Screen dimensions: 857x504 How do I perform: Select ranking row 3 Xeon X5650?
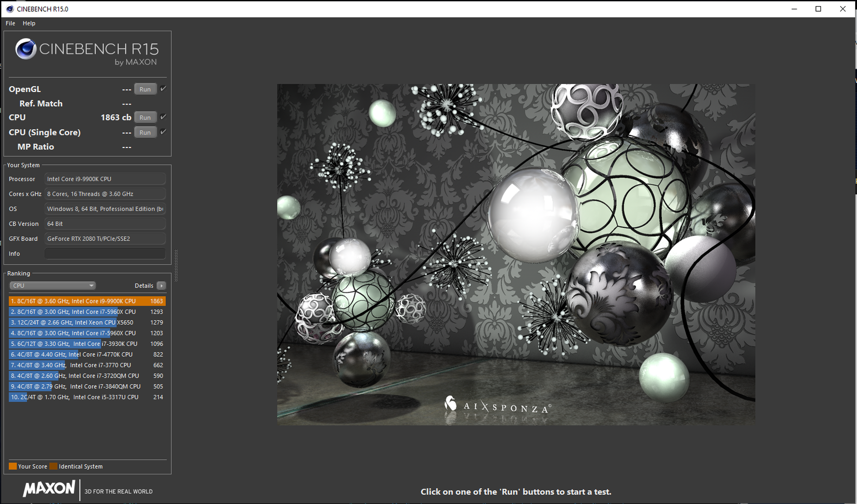pos(87,322)
